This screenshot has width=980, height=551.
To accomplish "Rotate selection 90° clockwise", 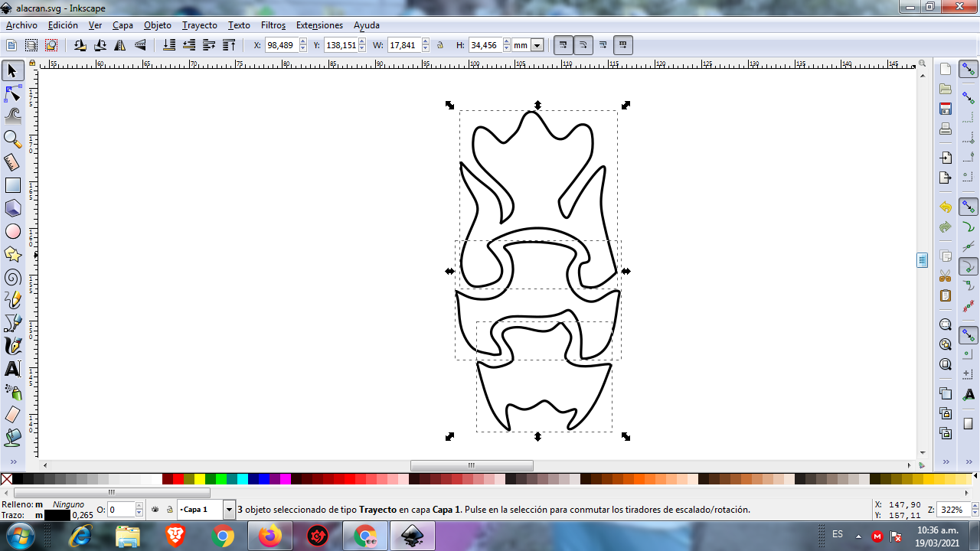I will tap(100, 45).
